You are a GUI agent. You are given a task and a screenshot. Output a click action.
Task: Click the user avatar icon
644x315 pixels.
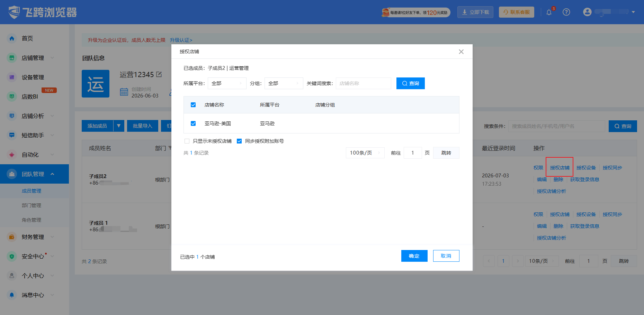587,12
